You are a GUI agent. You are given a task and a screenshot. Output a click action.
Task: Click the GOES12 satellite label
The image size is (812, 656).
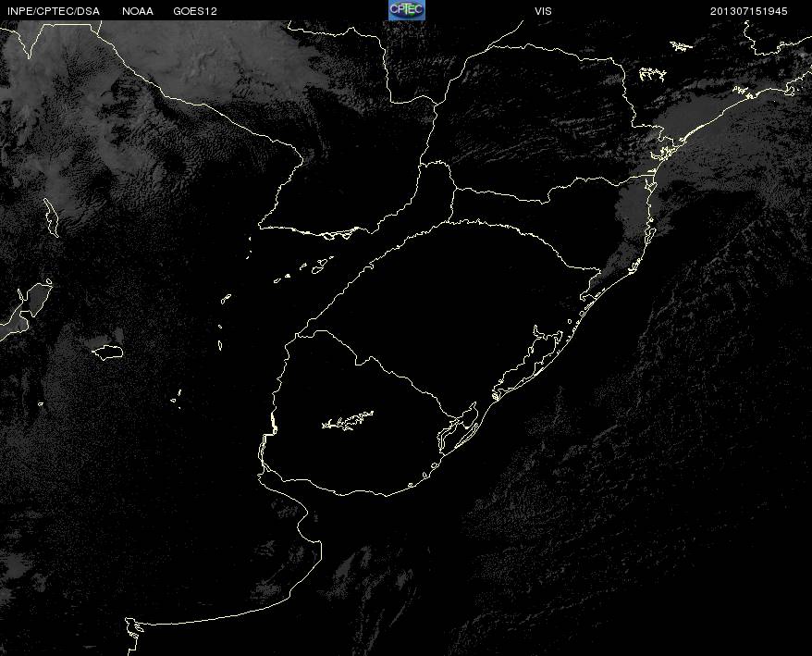point(195,11)
